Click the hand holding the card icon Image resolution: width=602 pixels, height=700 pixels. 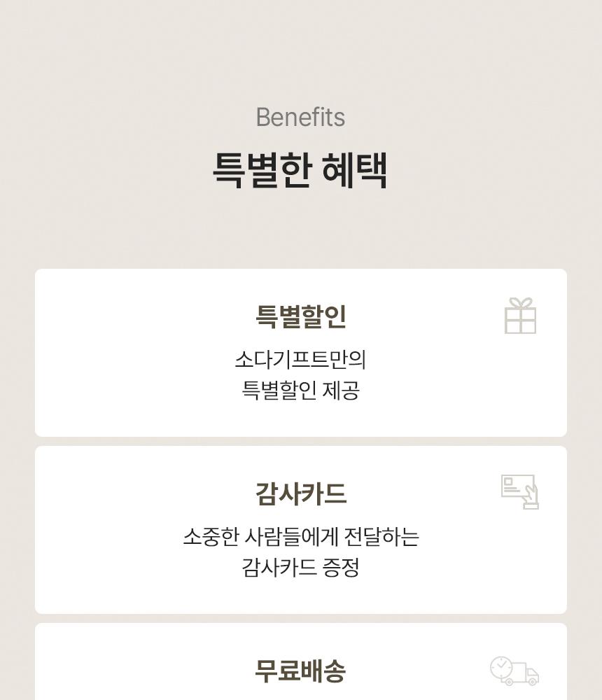530,497
